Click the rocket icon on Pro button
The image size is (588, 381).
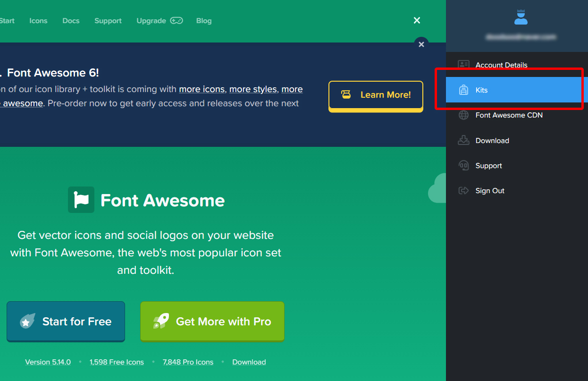pyautogui.click(x=161, y=322)
